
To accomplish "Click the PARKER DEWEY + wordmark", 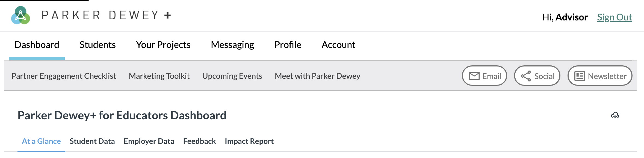I will [106, 15].
